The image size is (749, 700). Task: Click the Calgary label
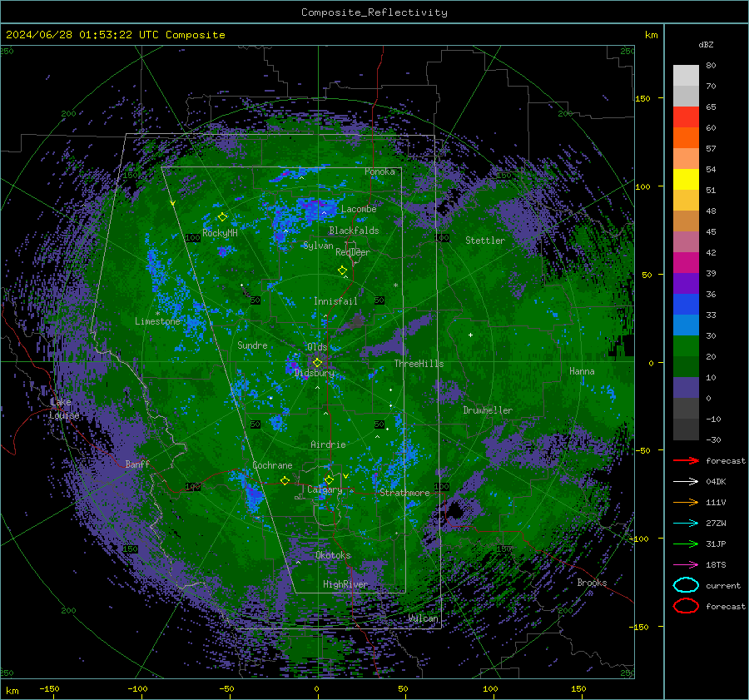(x=325, y=489)
